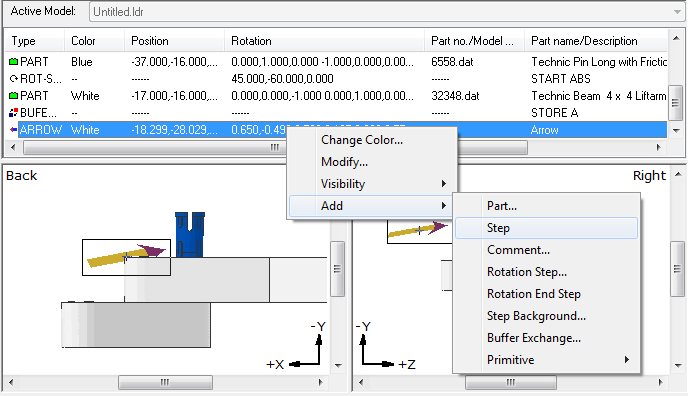Image resolution: width=688 pixels, height=396 pixels.
Task: Click the green PART icon of the White row
Action: coord(14,96)
